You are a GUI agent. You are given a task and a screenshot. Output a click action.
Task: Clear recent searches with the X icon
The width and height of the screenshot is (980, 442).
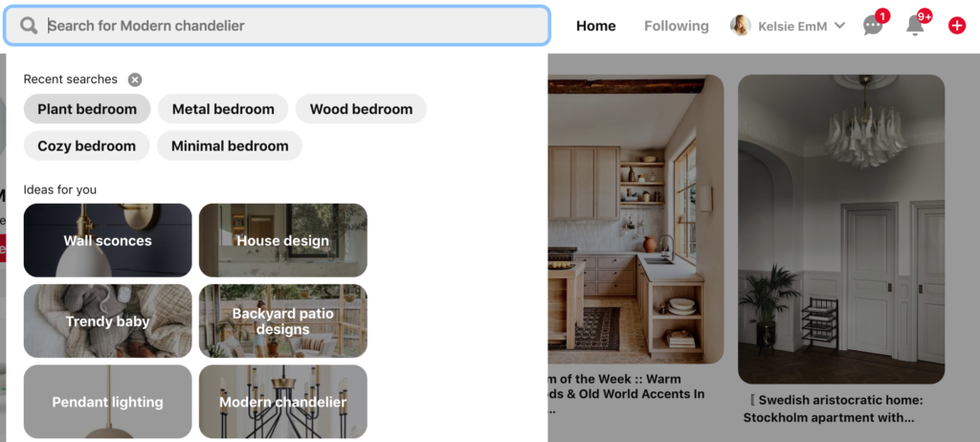coord(135,79)
